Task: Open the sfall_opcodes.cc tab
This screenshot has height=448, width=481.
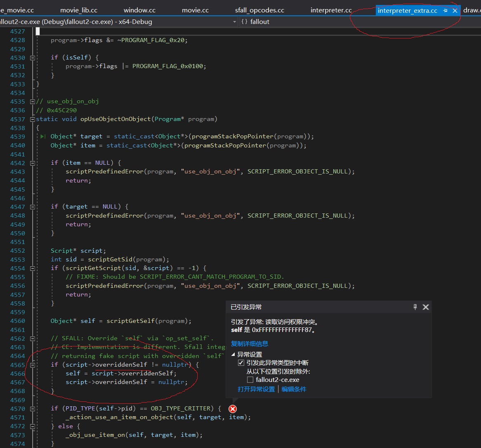Action: pyautogui.click(x=259, y=10)
